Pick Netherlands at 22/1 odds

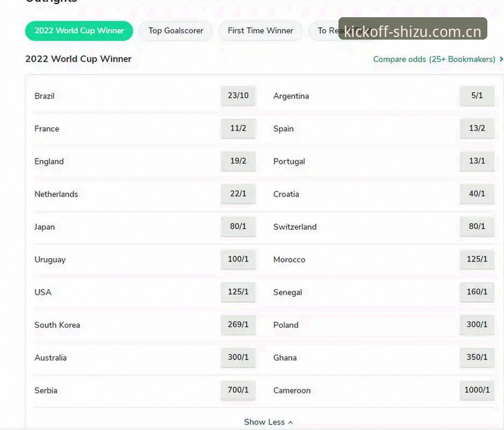pyautogui.click(x=238, y=194)
